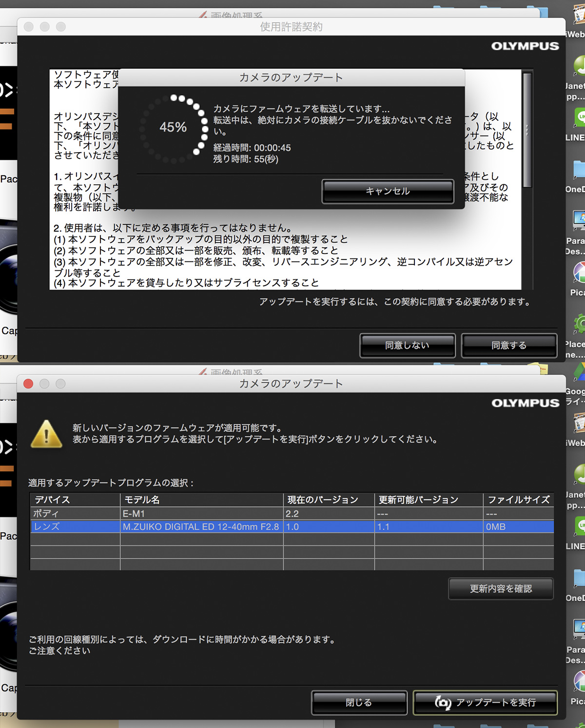Viewport: 585px width, 728px height.
Task: Click the 現在のバージョン column header
Action: coord(329,500)
